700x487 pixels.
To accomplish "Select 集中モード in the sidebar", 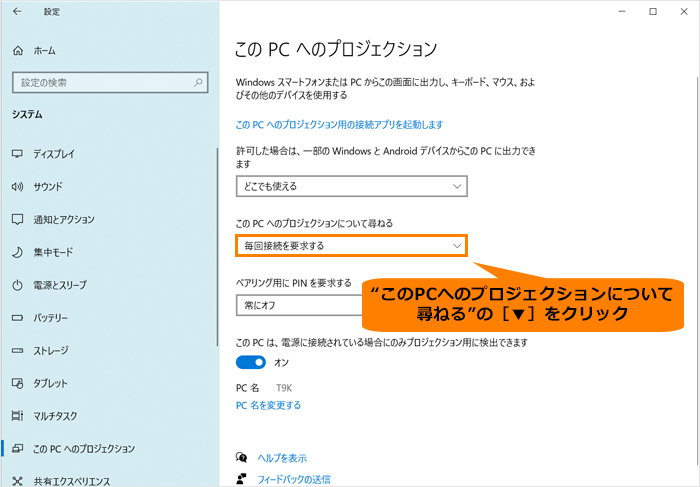I will pyautogui.click(x=53, y=252).
